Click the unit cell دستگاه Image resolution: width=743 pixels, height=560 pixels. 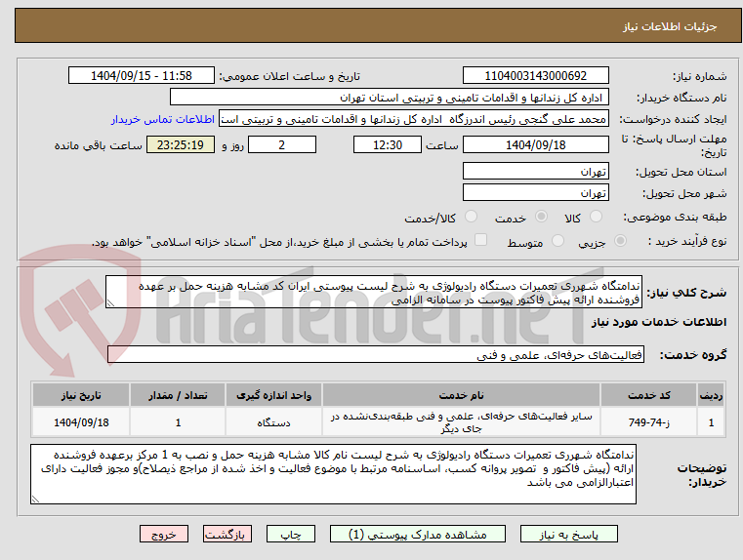pos(274,422)
